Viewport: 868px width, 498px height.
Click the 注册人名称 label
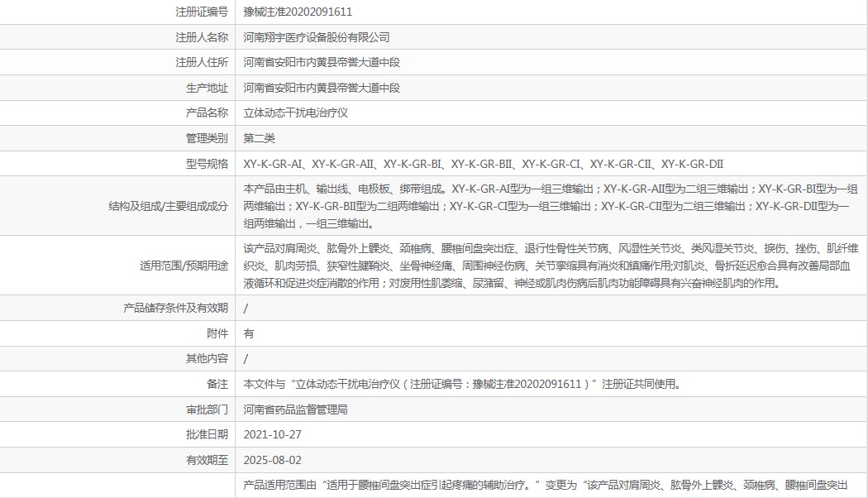[x=202, y=37]
